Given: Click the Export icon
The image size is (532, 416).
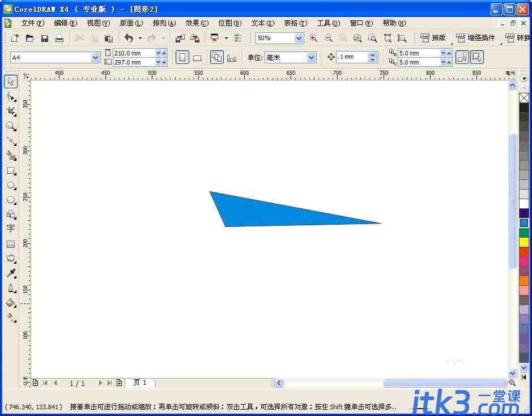Looking at the screenshot, I should (x=195, y=38).
